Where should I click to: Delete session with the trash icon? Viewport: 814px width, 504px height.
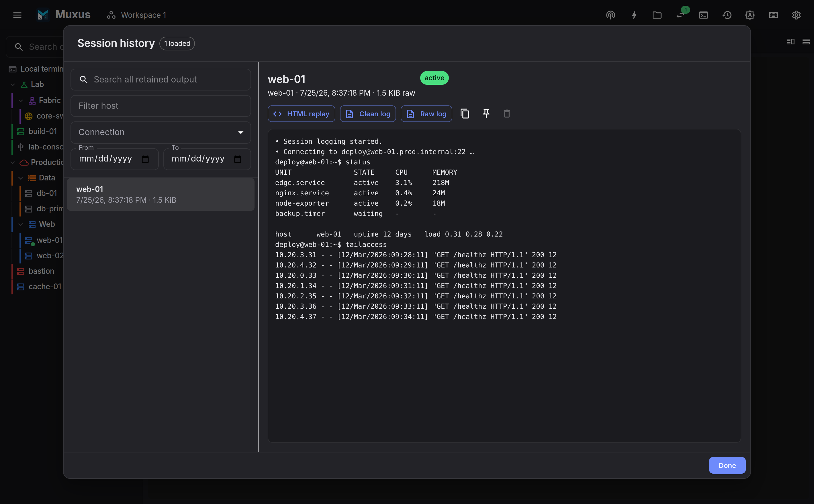507,114
